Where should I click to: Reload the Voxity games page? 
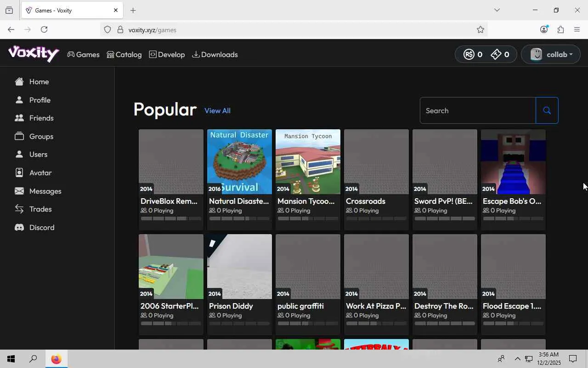coord(44,29)
